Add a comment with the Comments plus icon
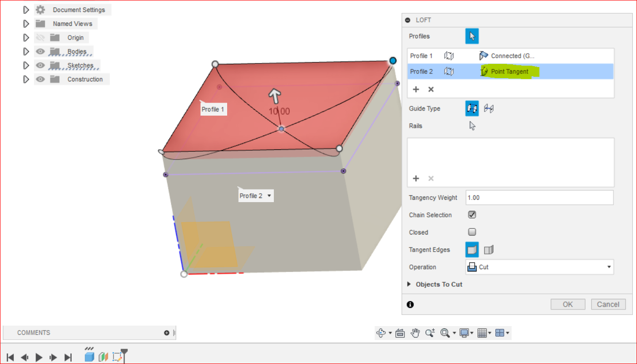 click(167, 333)
